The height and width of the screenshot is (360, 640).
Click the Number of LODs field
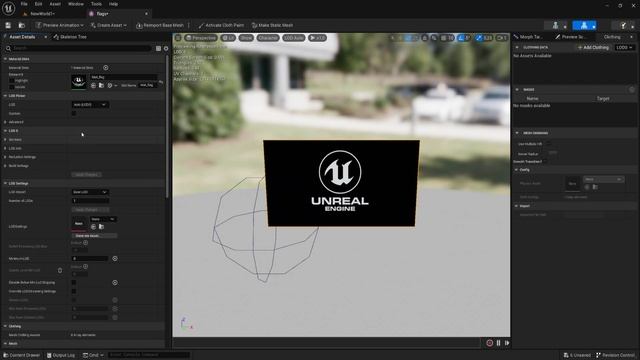click(90, 201)
